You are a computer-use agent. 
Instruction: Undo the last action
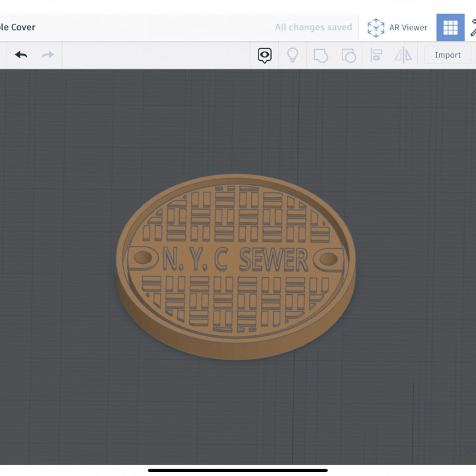pyautogui.click(x=21, y=55)
